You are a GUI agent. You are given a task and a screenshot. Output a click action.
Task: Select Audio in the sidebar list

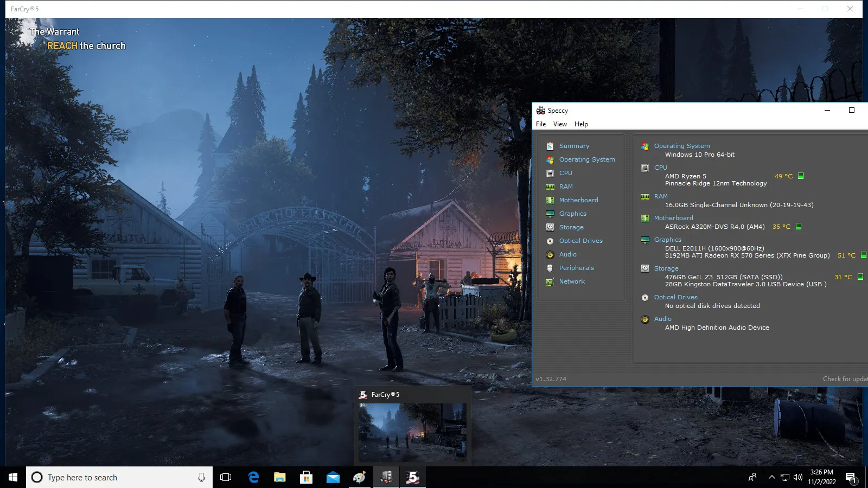tap(568, 254)
